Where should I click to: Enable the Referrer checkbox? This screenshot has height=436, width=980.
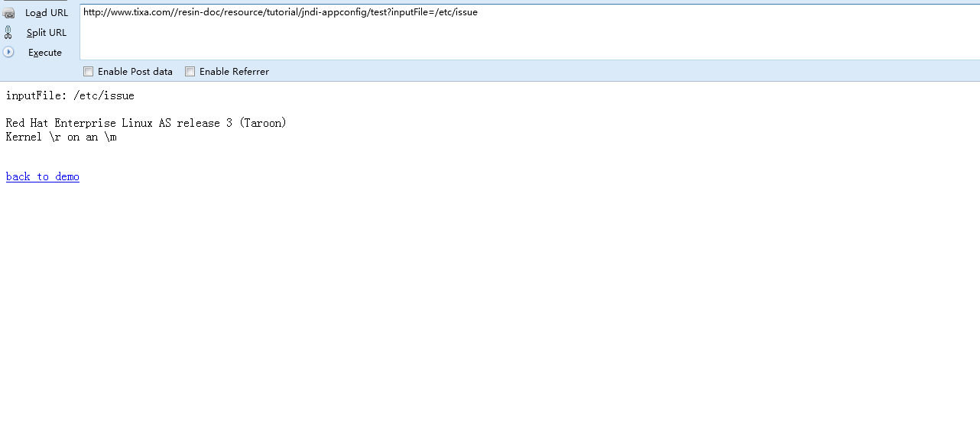click(190, 72)
